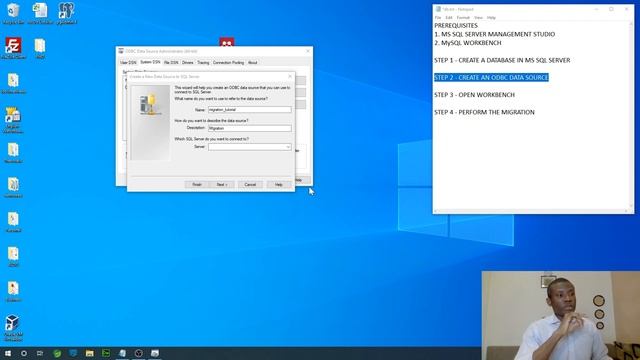
Task: Click the highlighted 'STEP 2 - CREATE AN ODBC DATA SOURCE' line
Action: coord(491,78)
